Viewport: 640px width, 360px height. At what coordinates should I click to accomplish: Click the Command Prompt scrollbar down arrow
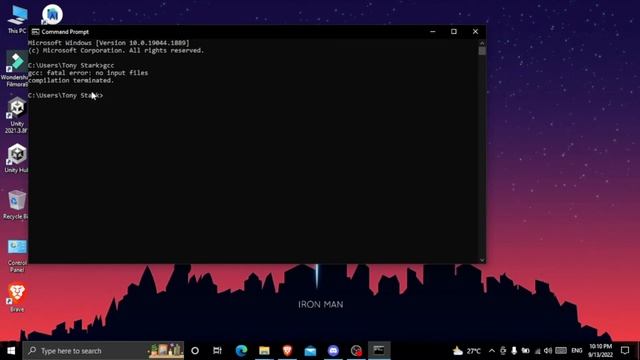click(x=482, y=260)
